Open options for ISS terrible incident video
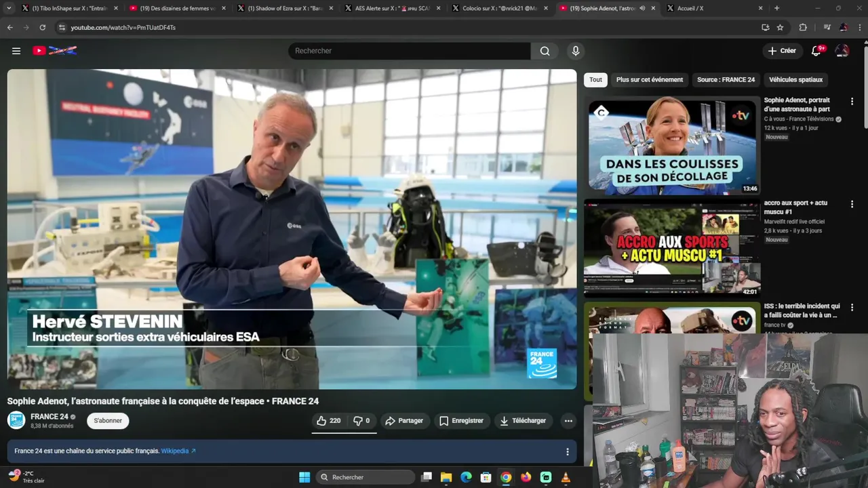868x488 pixels. tap(852, 307)
